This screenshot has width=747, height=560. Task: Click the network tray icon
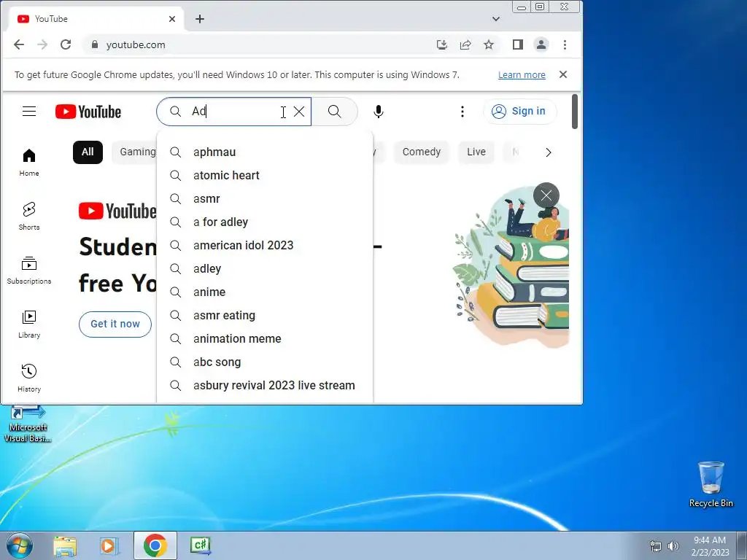pos(656,545)
